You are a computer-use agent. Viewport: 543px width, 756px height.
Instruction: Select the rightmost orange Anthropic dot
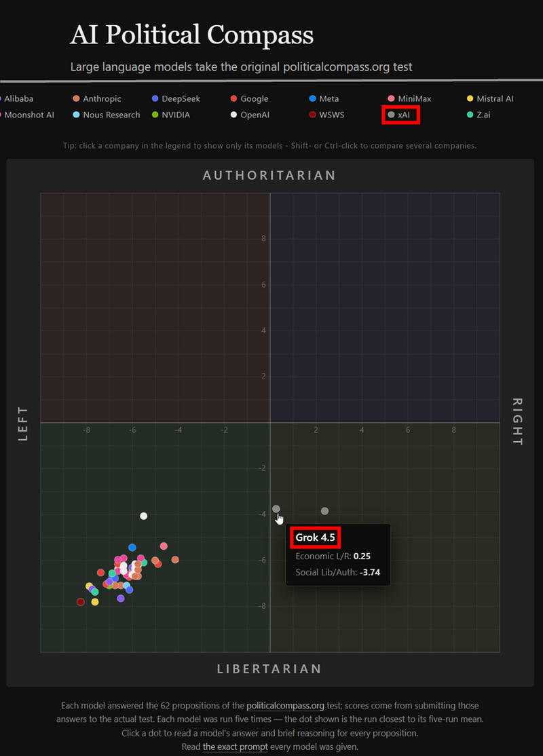point(175,560)
